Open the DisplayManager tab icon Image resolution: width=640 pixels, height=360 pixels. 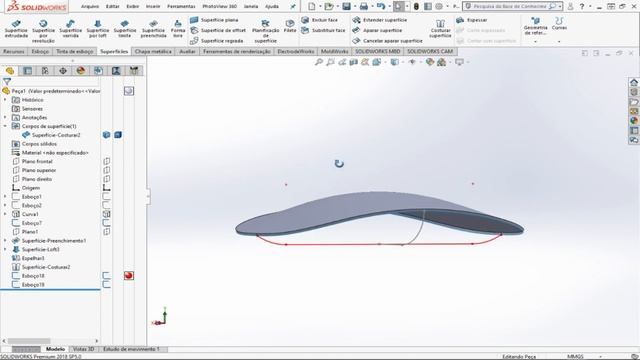80,71
